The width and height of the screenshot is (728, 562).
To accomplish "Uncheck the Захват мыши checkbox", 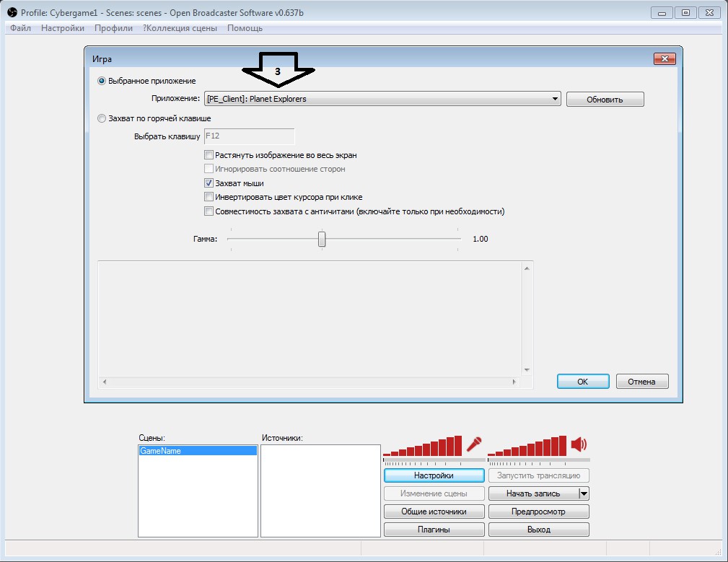I will click(209, 183).
